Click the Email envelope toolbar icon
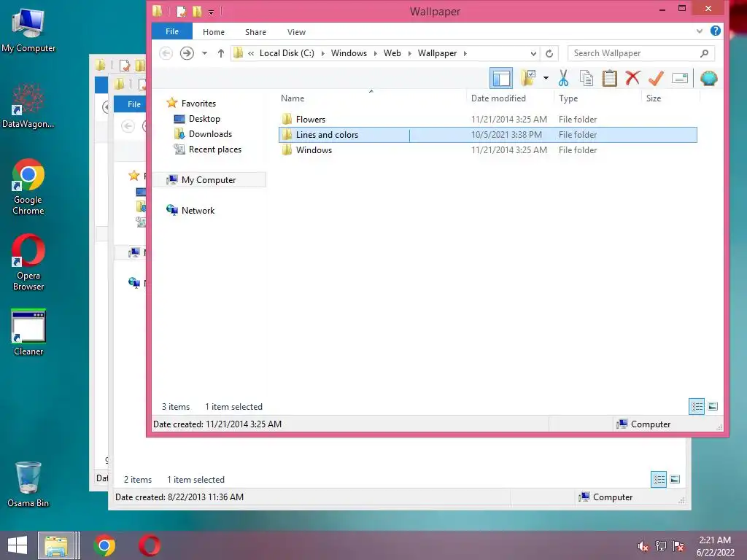This screenshot has width=747, height=560. click(x=680, y=78)
